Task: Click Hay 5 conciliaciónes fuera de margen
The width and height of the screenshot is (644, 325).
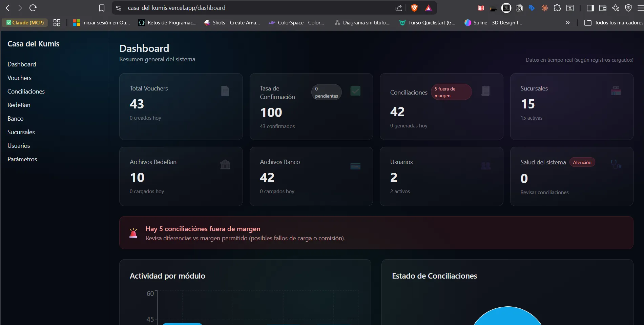Action: point(203,229)
